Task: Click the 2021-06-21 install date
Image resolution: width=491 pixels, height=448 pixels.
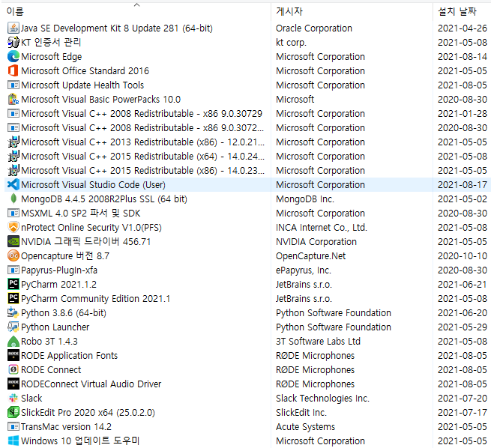Action: point(463,285)
